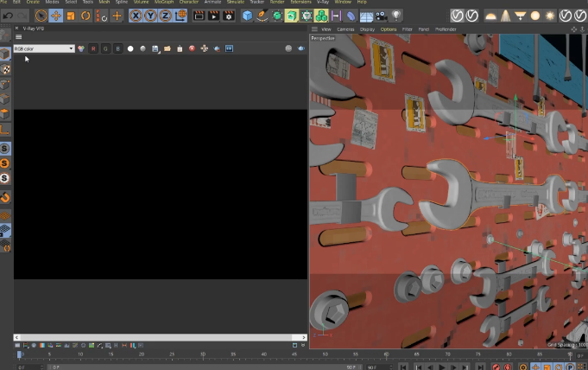
Task: Open the RGB color channel dropdown
Action: click(43, 48)
